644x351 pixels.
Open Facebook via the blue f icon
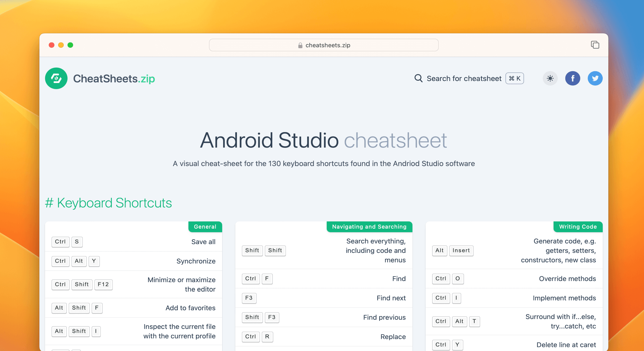click(573, 78)
